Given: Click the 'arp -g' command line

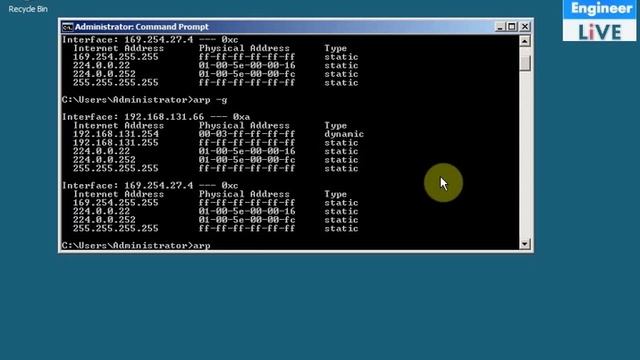Looking at the screenshot, I should (144, 100).
